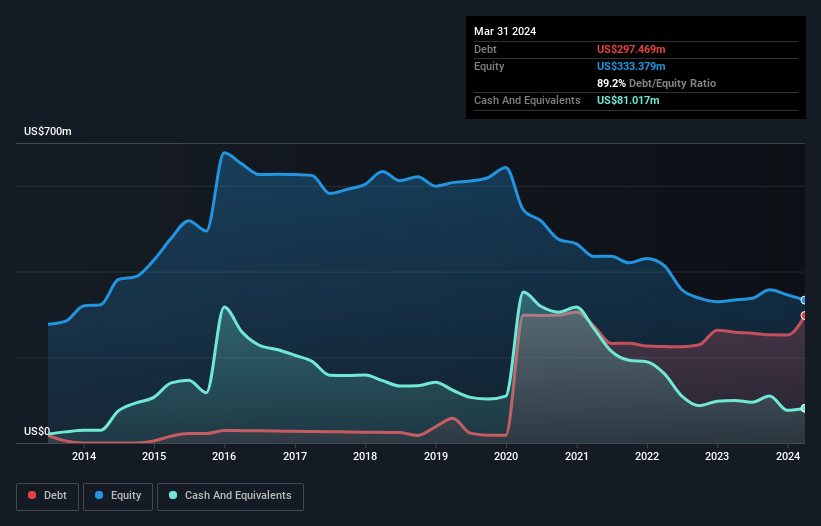Click the 2014 x-axis label
This screenshot has height=526, width=821.
[x=84, y=456]
